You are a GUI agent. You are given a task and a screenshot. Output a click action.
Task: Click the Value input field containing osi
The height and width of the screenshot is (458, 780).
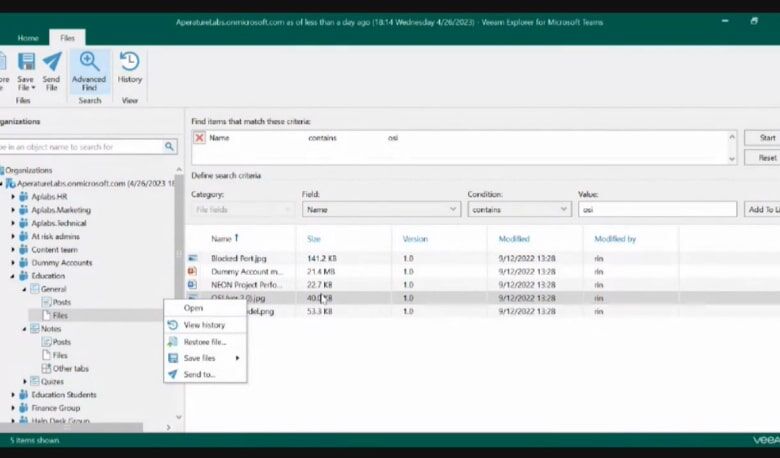[657, 209]
